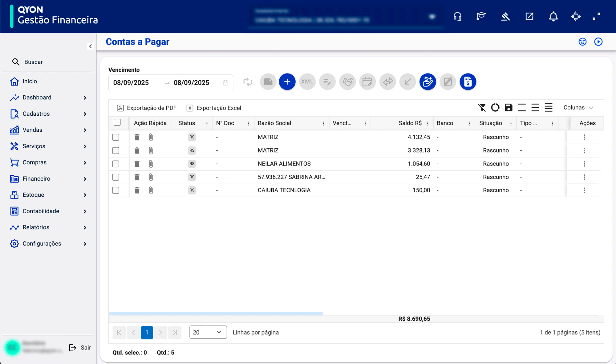Check the first MATRIZ row checkbox
This screenshot has height=364, width=616.
116,137
